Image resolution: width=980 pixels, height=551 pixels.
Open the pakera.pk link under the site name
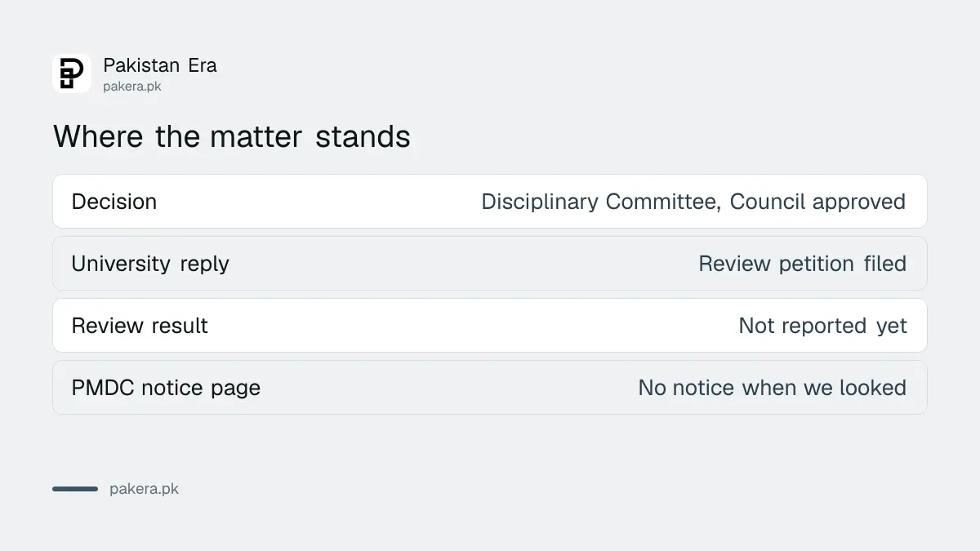point(132,87)
